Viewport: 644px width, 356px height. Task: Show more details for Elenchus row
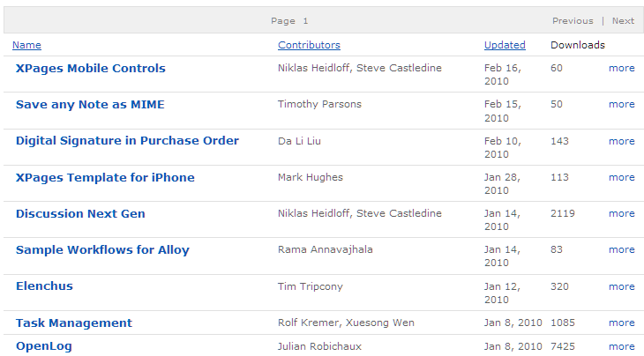click(621, 286)
